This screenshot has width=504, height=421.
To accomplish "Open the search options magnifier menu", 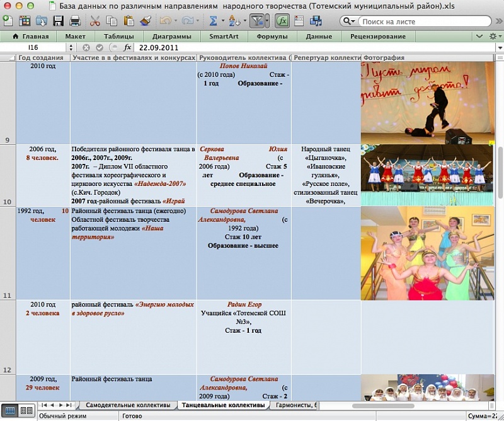I will click(x=349, y=21).
